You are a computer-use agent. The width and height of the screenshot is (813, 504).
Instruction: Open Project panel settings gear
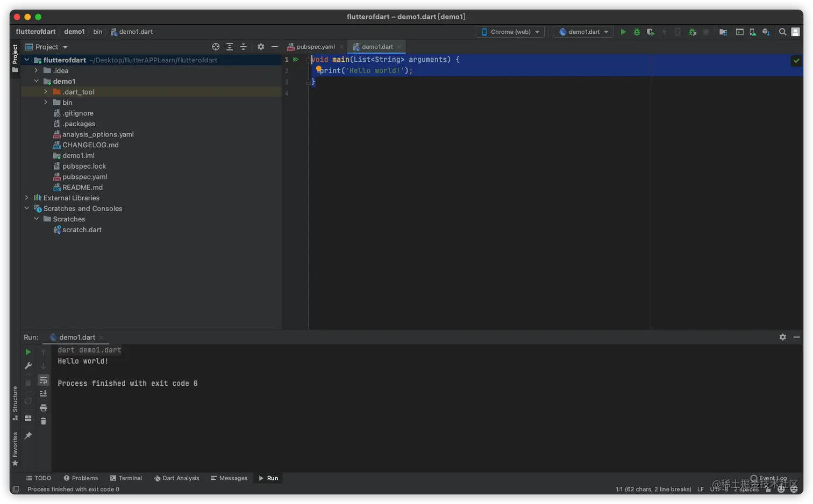click(261, 47)
